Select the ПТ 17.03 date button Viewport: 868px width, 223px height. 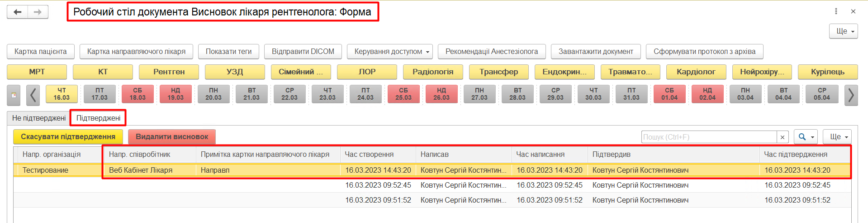pos(100,94)
